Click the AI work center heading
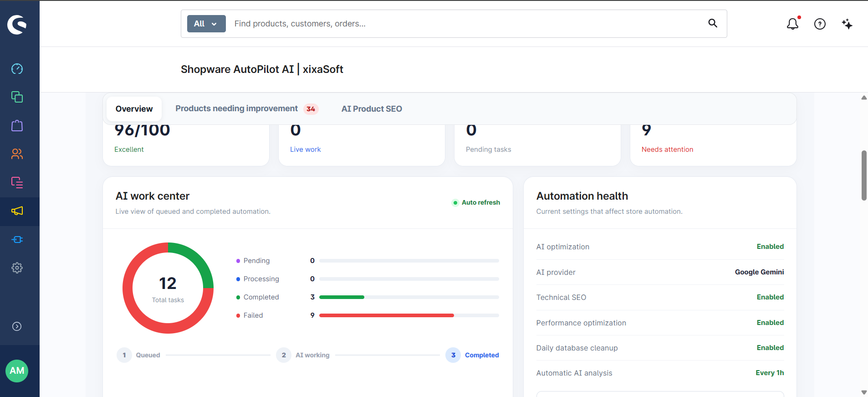868x397 pixels. coord(153,196)
